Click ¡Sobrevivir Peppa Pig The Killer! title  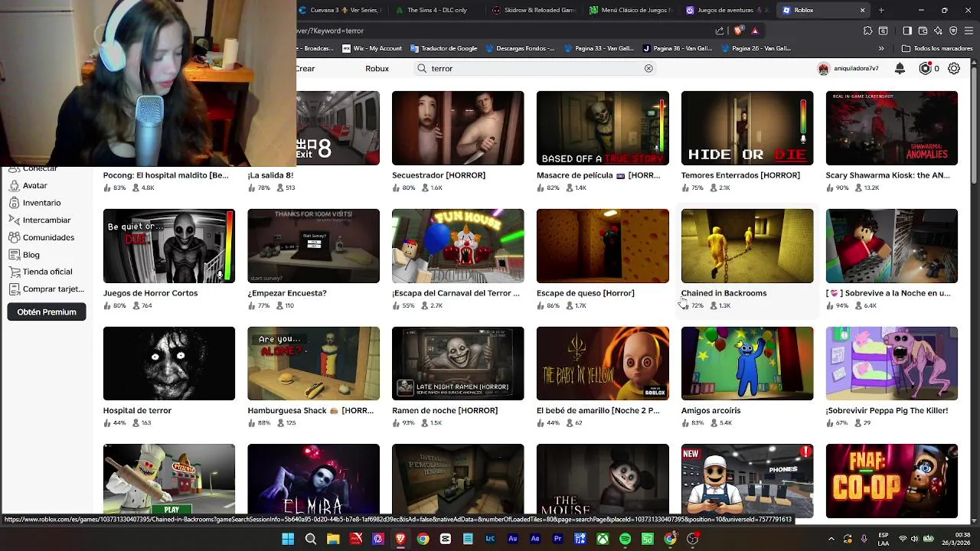coord(887,410)
